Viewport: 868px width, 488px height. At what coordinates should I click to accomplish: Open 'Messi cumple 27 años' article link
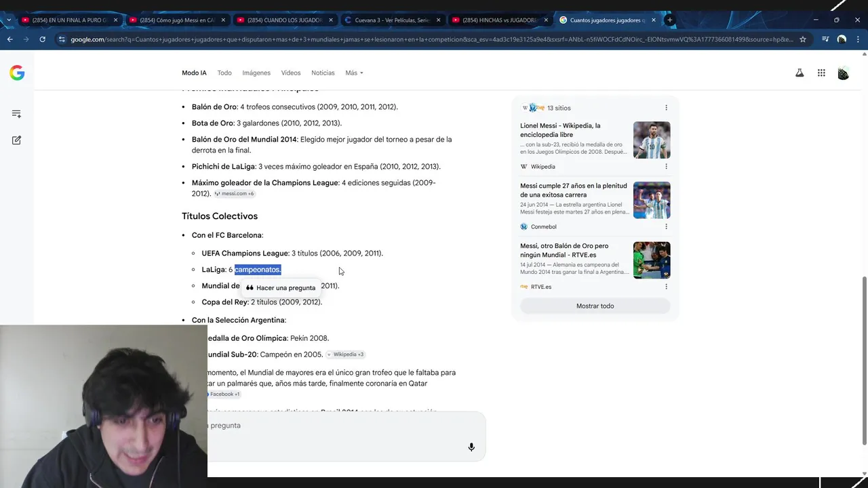(573, 190)
